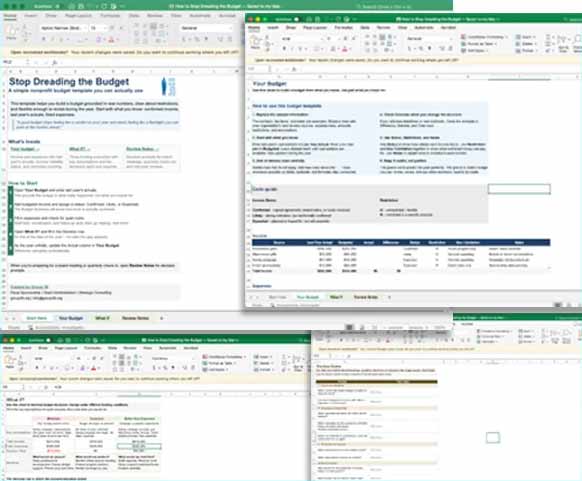
Task: Click Bold icon in the What If window
Action: point(37,368)
